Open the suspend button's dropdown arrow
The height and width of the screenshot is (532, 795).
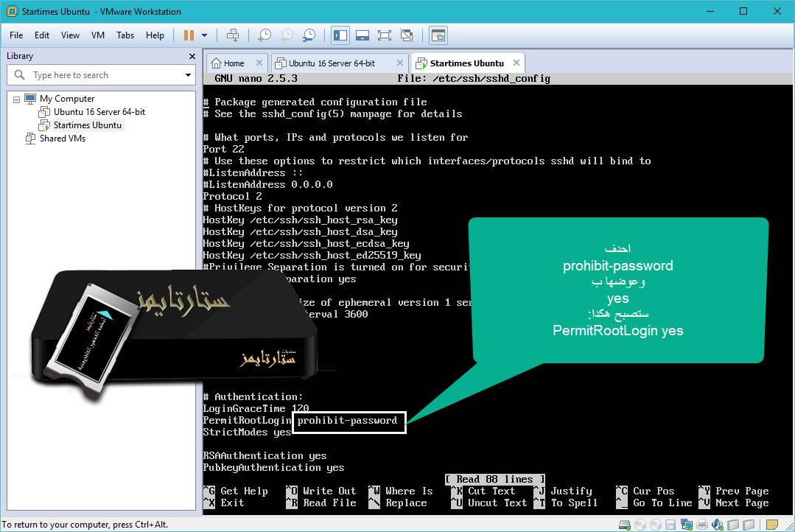tap(205, 35)
